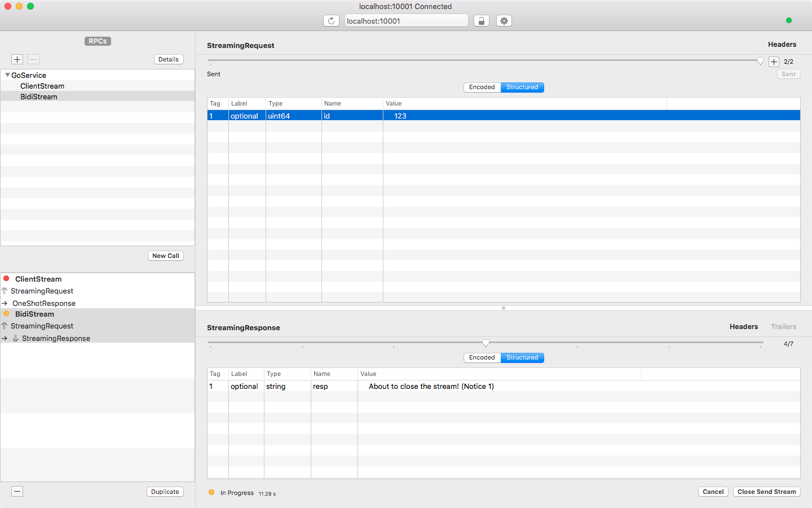Click the uint64 type cell
812x508 pixels.
293,116
